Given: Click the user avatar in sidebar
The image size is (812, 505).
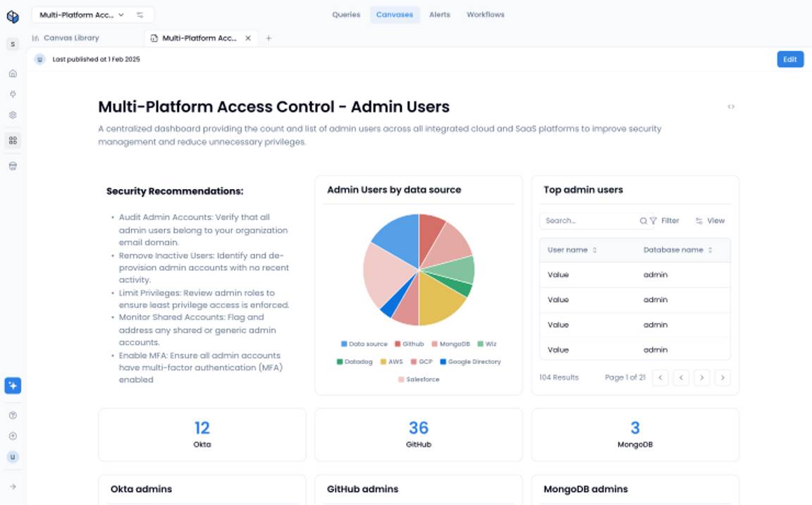Looking at the screenshot, I should point(13,457).
